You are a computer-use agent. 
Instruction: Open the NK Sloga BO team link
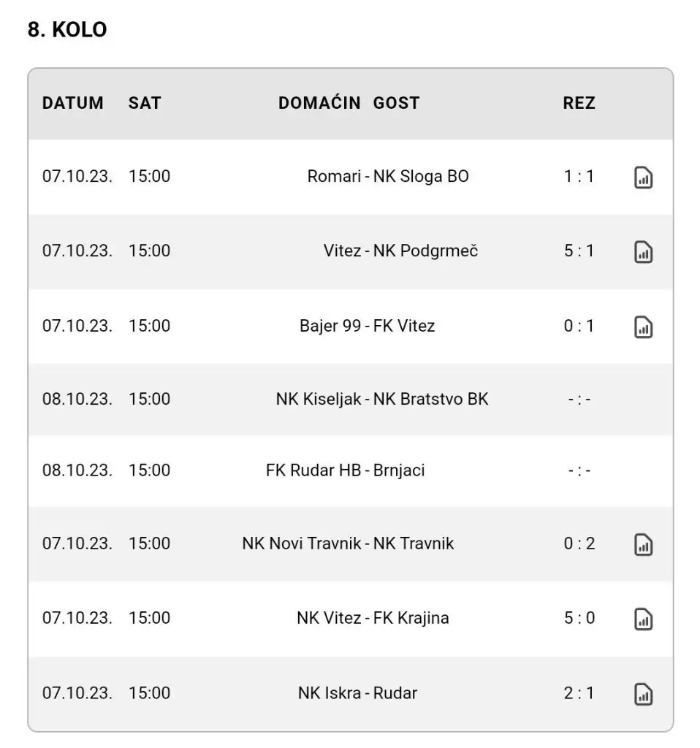pos(421,176)
